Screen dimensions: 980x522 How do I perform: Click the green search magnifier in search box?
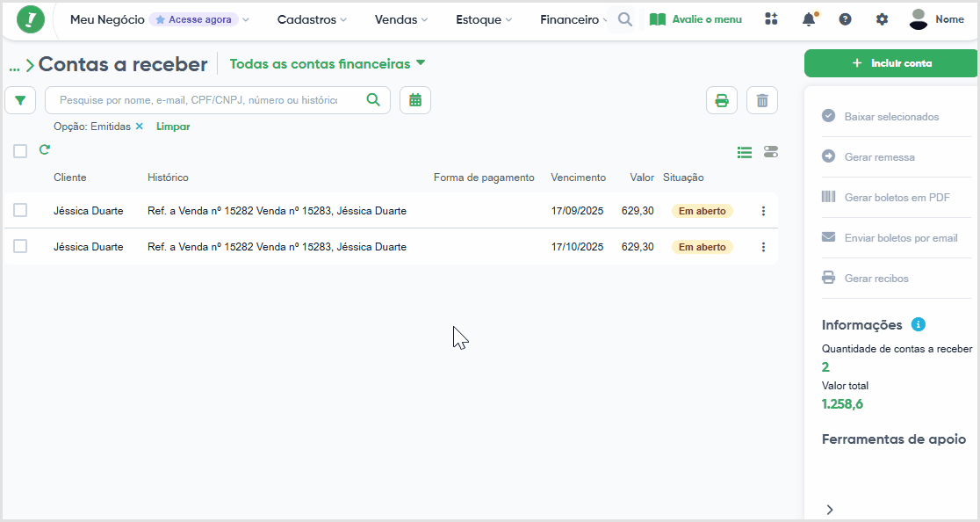click(x=373, y=100)
